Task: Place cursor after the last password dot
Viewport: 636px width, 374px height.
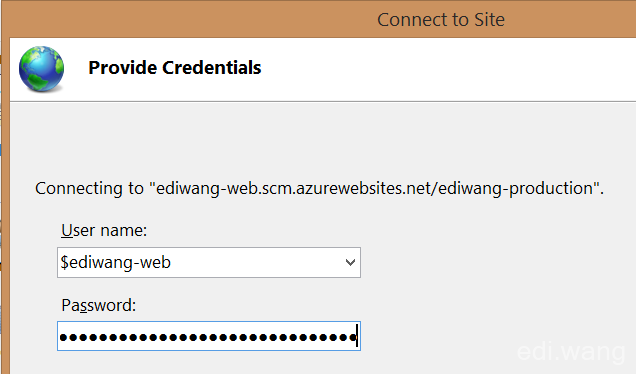Action: pyautogui.click(x=357, y=336)
